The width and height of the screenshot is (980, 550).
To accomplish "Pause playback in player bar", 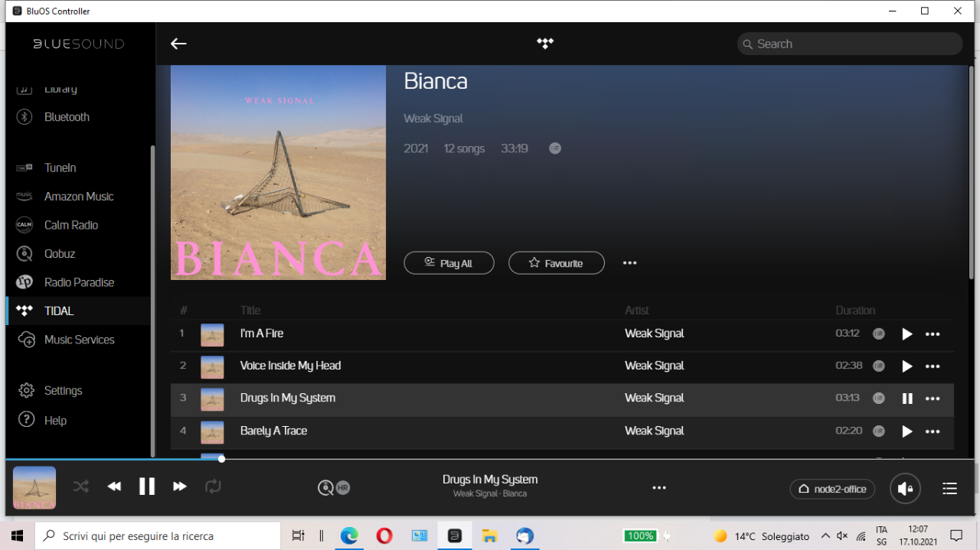I will (x=147, y=486).
